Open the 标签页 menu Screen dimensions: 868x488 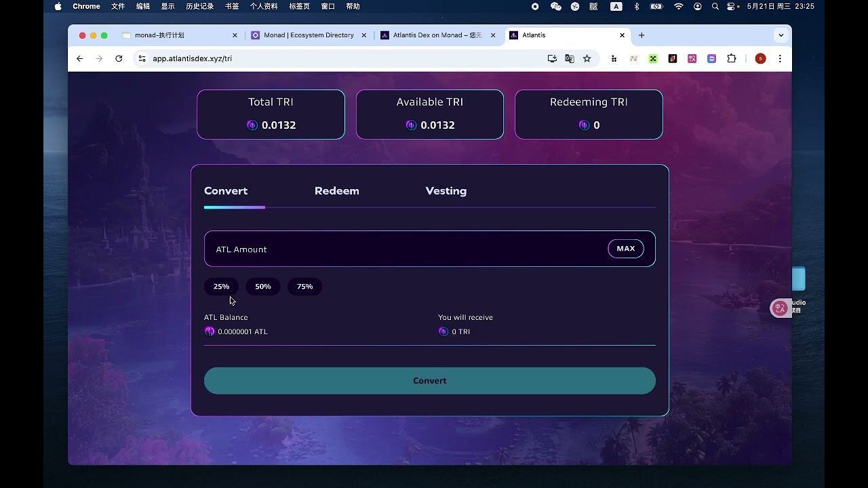coord(299,7)
